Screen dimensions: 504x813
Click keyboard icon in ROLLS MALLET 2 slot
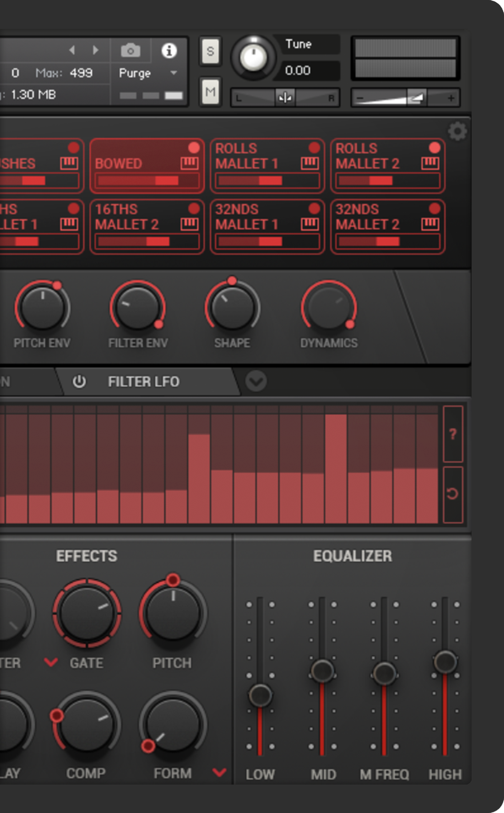tap(430, 163)
